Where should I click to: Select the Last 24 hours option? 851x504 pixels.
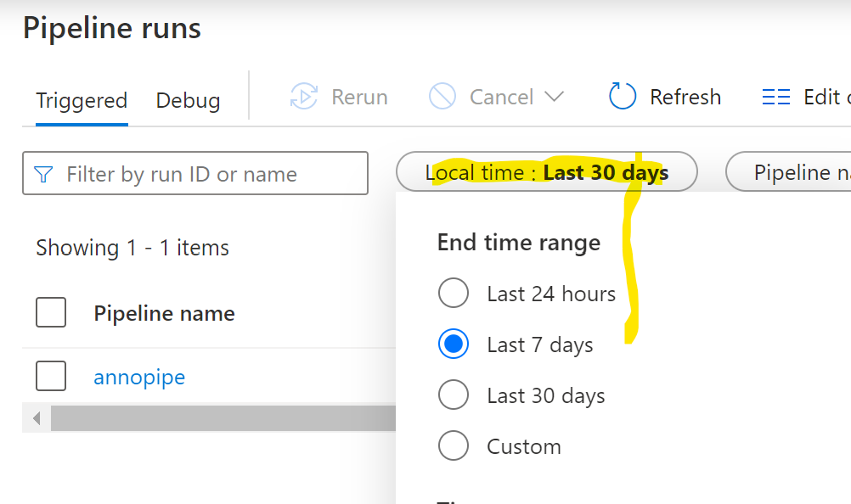point(454,294)
